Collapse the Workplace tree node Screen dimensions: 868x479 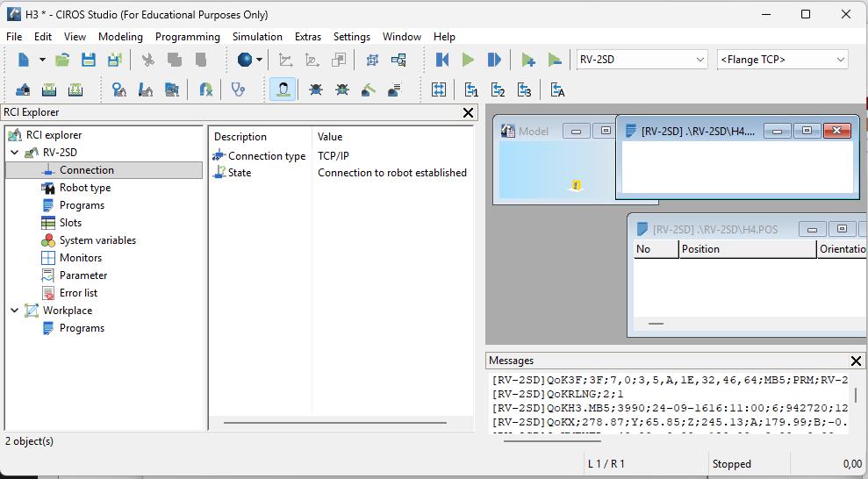coord(14,311)
